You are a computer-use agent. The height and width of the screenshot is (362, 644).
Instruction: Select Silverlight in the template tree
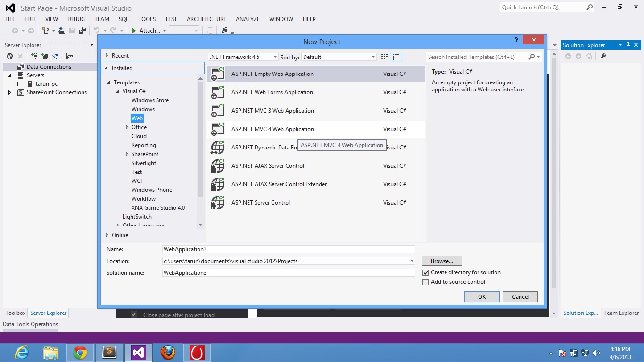tap(144, 163)
